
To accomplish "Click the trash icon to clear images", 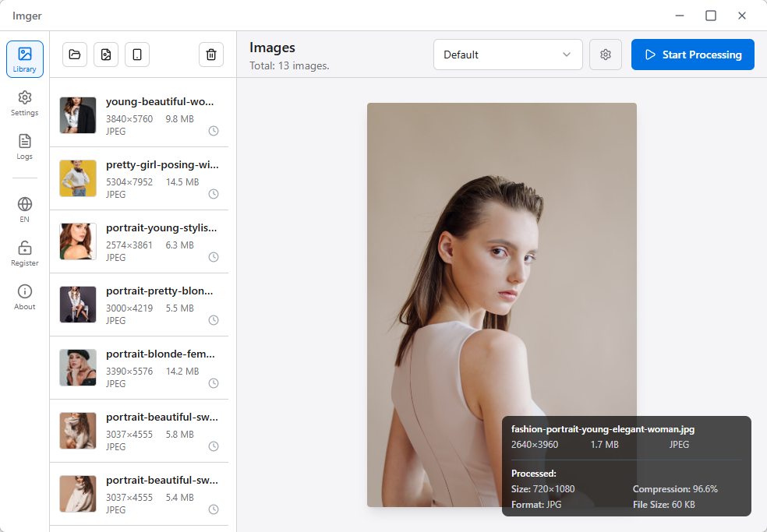I will [211, 55].
